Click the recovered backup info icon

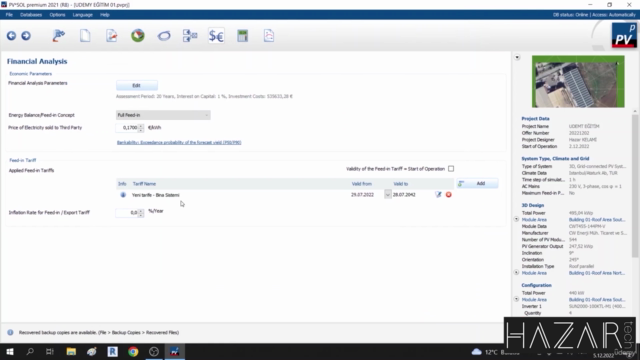click(10, 333)
